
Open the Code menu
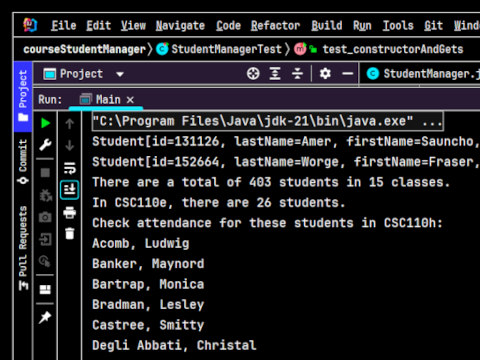click(228, 26)
